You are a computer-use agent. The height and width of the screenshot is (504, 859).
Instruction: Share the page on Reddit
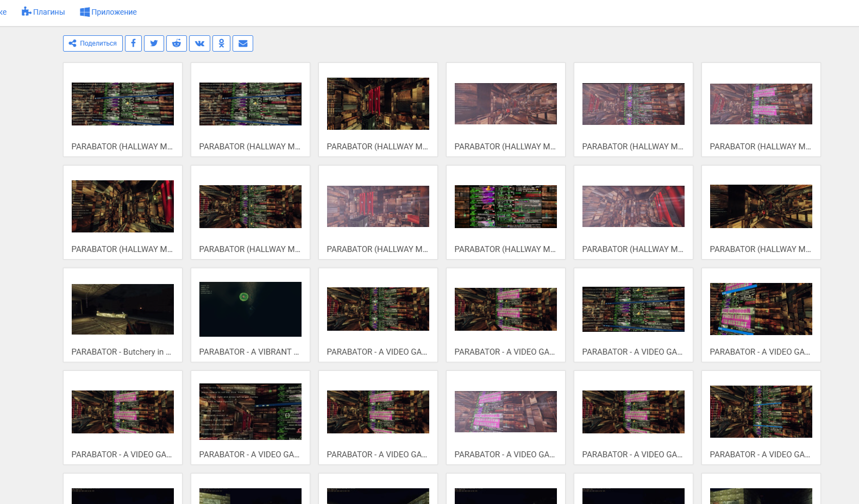coord(177,43)
